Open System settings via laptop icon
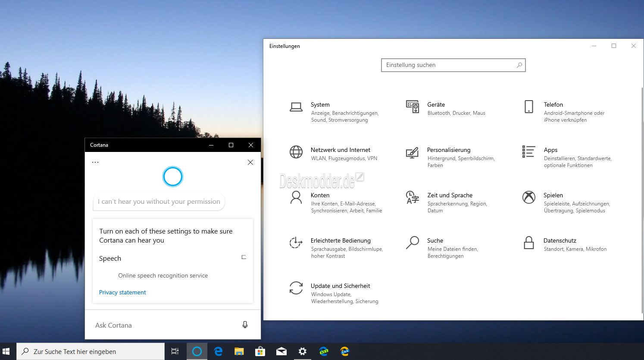644x360 pixels. tap(296, 107)
